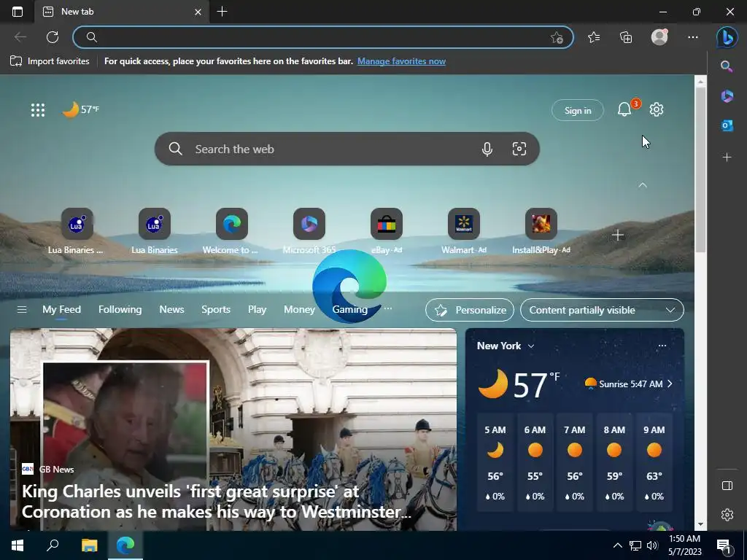Open the Bing Discover sidebar button
Viewport: 747px width, 560px height.
tap(727, 37)
